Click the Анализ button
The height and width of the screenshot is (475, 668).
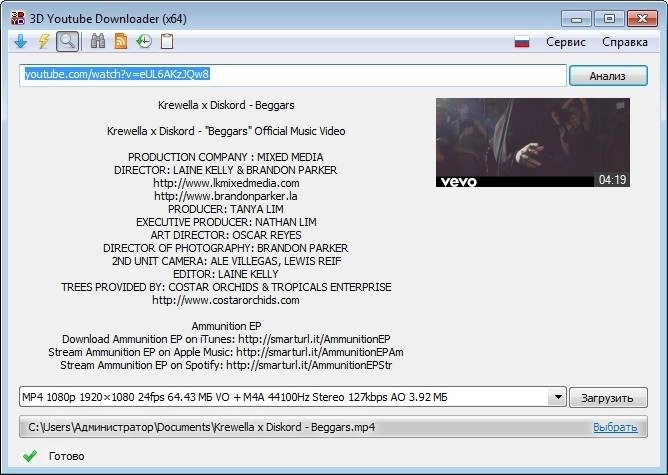[x=608, y=76]
